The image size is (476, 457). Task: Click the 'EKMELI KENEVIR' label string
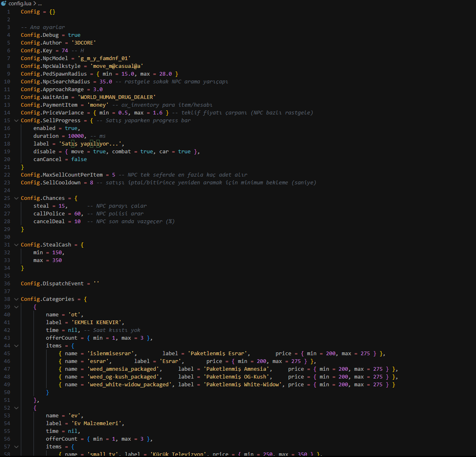(96, 323)
